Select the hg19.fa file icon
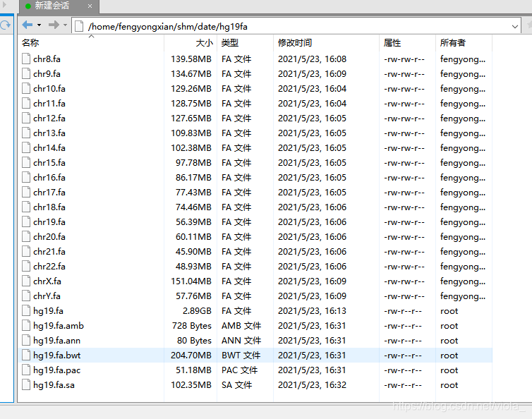 [26, 311]
